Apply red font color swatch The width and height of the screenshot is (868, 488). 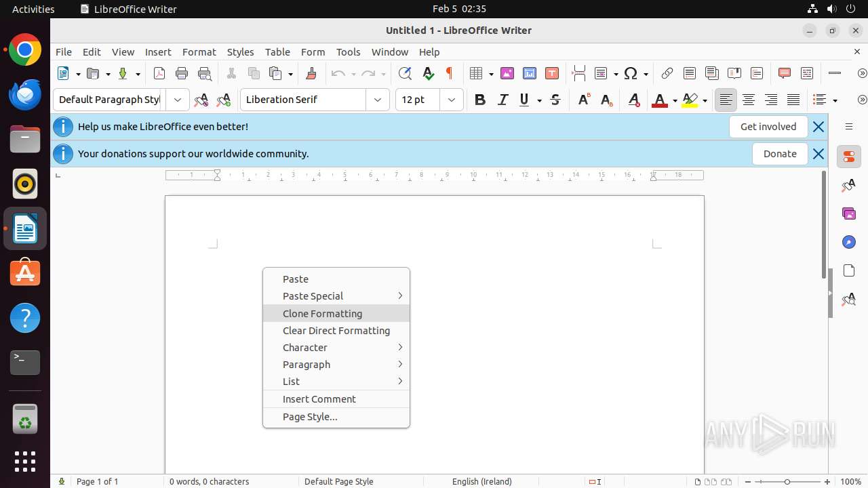point(659,100)
